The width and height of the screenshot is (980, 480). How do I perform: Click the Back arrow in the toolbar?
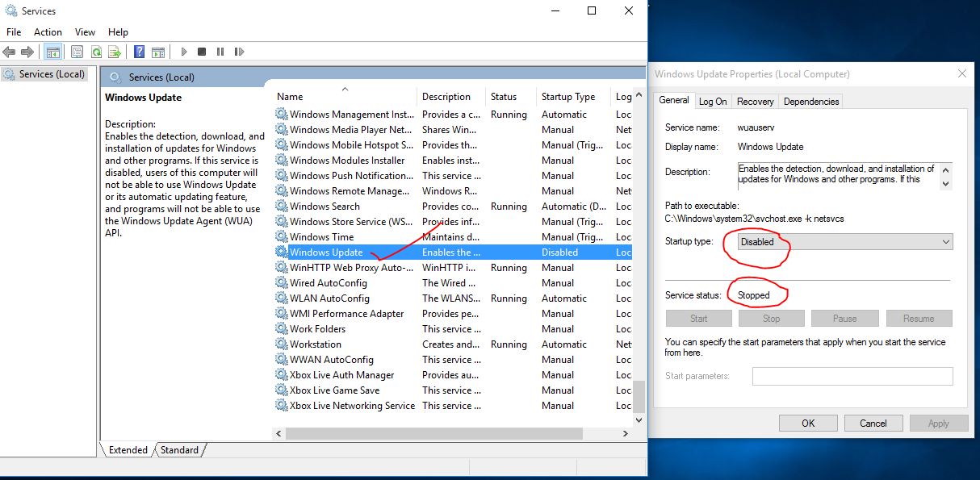tap(9, 52)
